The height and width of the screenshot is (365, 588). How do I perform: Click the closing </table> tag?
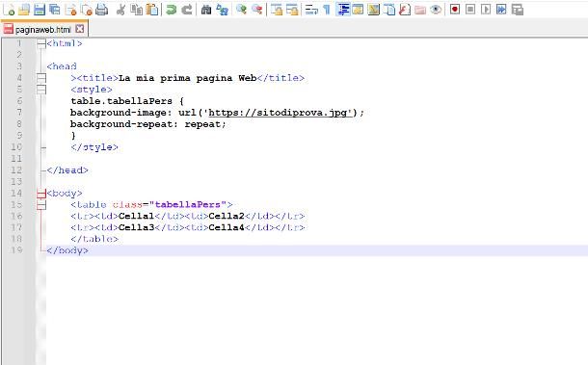coord(94,239)
